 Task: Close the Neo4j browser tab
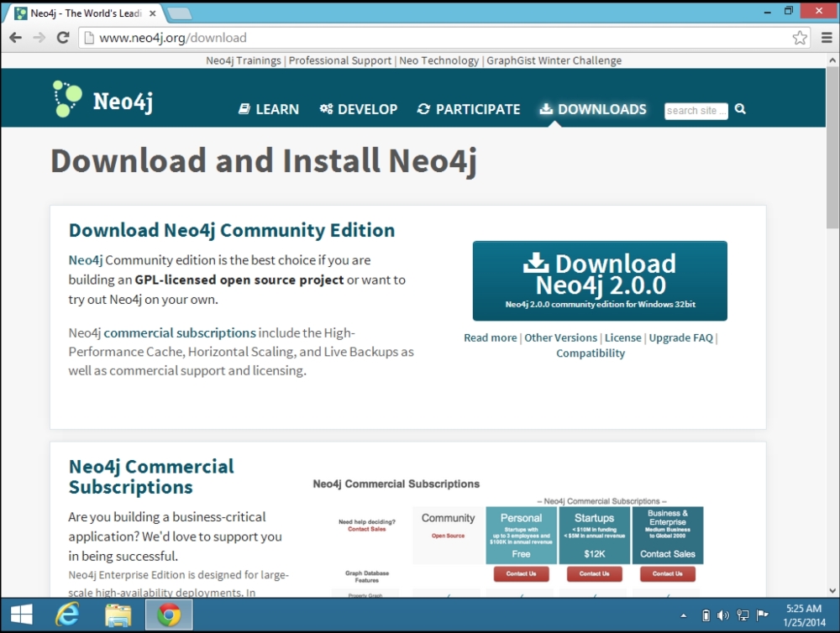pos(153,13)
